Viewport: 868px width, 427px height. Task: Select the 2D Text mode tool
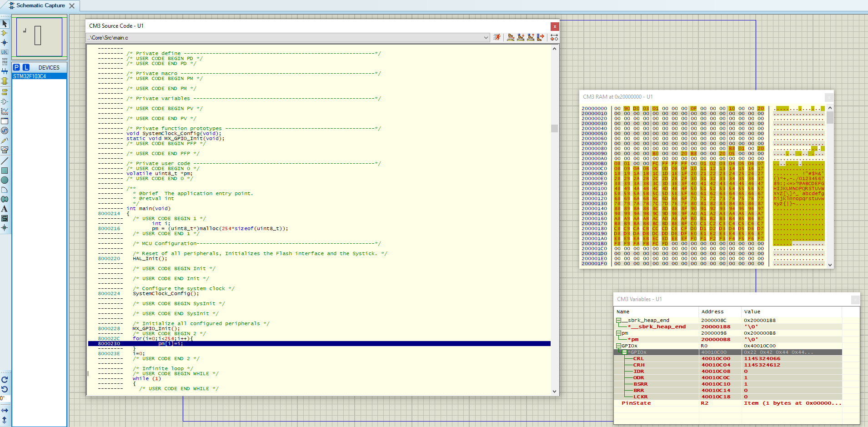(x=5, y=209)
